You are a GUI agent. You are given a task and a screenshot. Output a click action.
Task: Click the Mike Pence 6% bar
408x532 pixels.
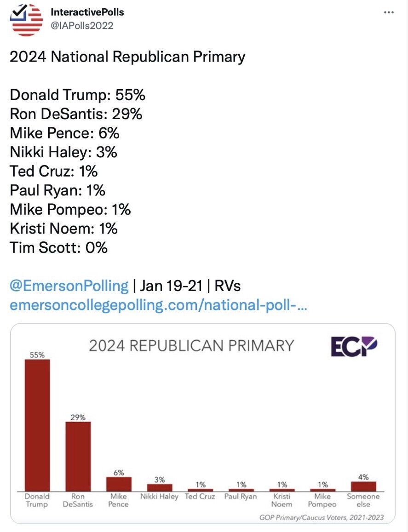pos(119,484)
